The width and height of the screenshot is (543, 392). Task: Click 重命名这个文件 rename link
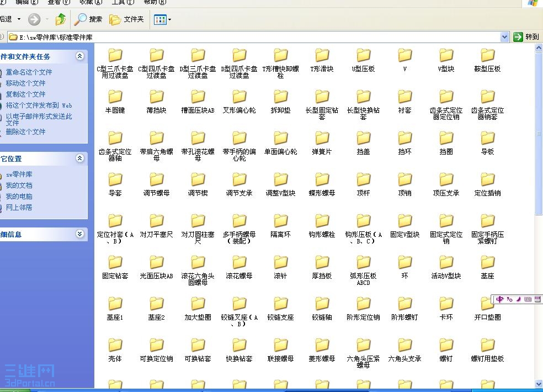point(29,72)
